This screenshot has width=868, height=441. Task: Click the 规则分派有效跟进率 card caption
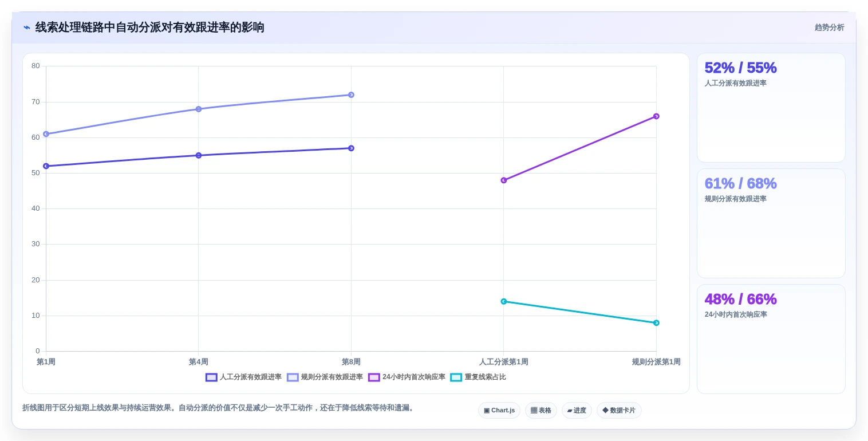(x=735, y=199)
